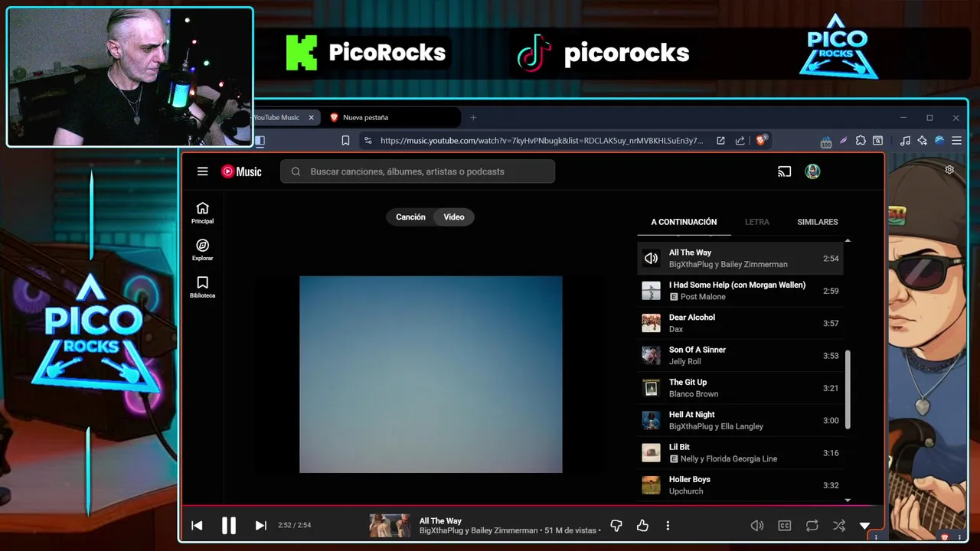Image resolution: width=980 pixels, height=551 pixels.
Task: Open Explorar in the sidebar
Action: pos(202,250)
